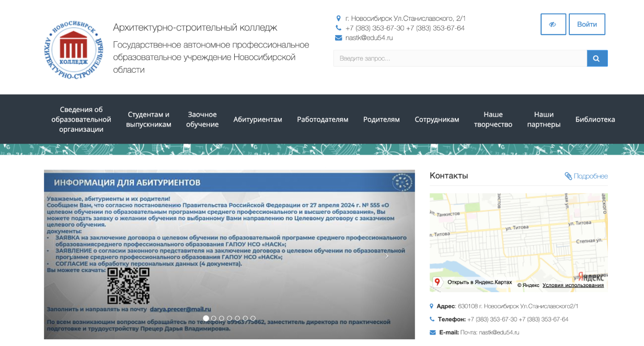The height and width of the screenshot is (346, 644).
Task: Open Работодателям menu
Action: (323, 119)
